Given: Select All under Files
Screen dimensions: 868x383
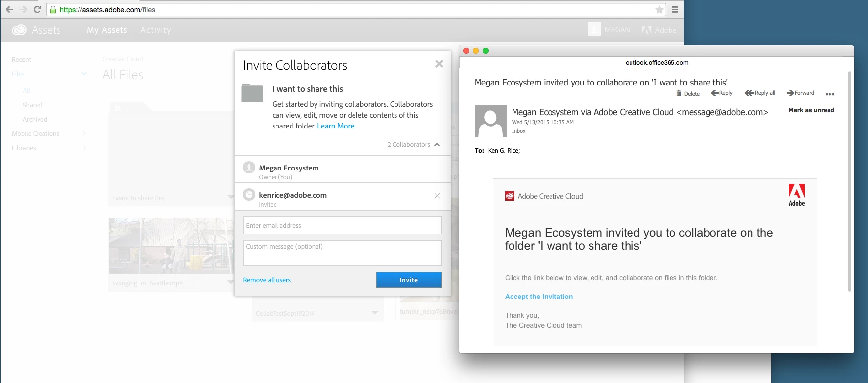Looking at the screenshot, I should pyautogui.click(x=26, y=90).
